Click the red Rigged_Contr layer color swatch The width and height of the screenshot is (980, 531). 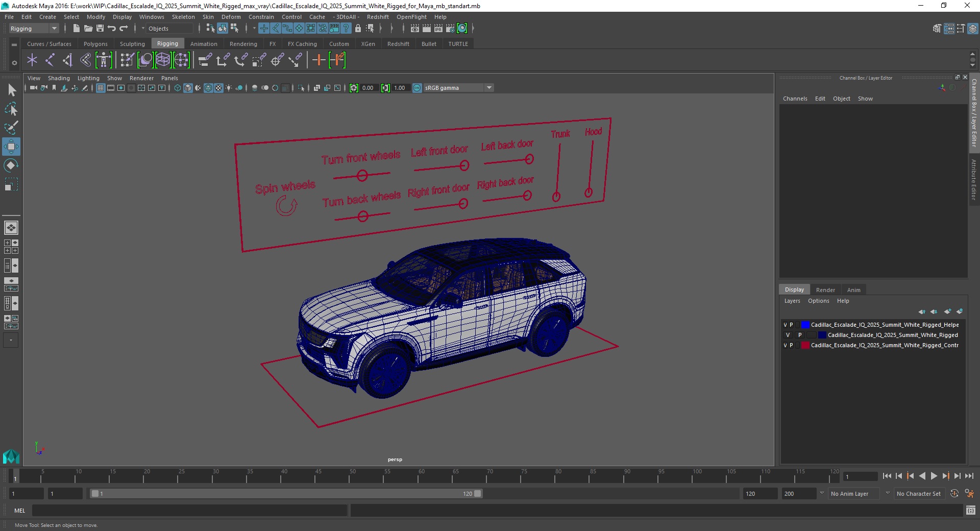[x=805, y=345]
